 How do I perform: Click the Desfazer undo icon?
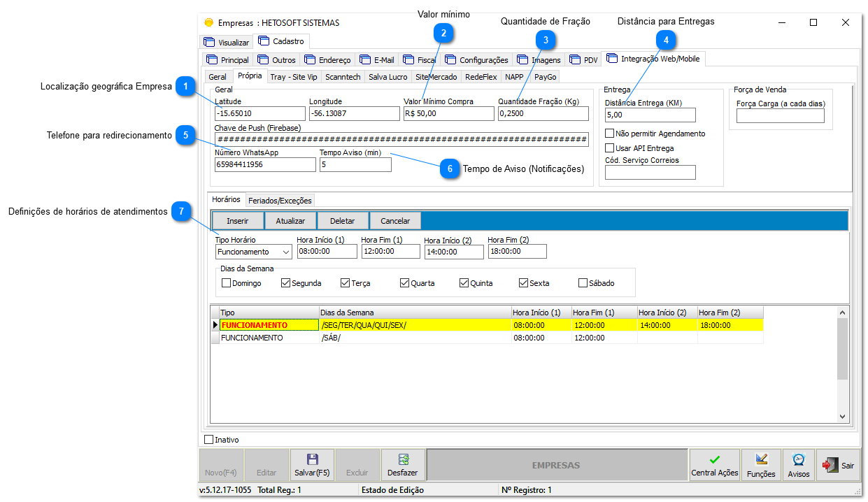pyautogui.click(x=402, y=459)
